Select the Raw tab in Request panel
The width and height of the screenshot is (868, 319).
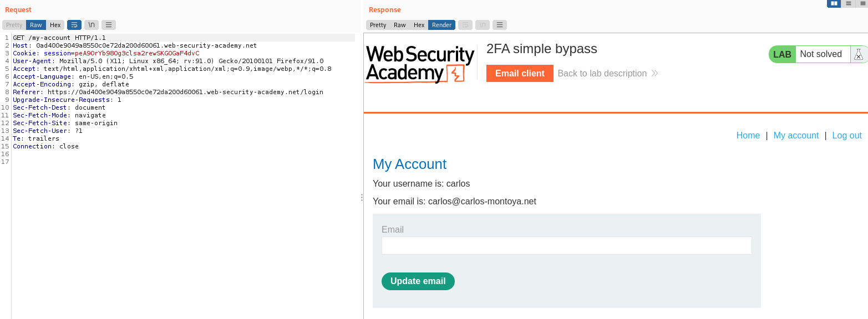[x=36, y=25]
